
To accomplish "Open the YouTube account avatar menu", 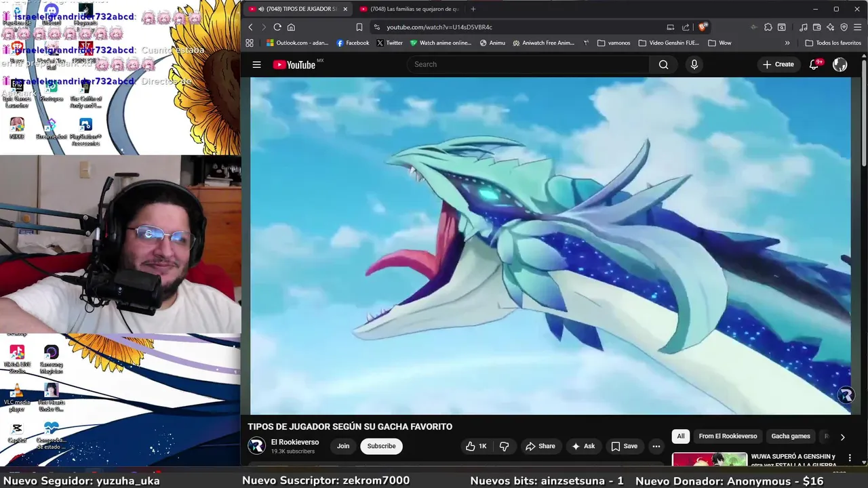I will (840, 64).
